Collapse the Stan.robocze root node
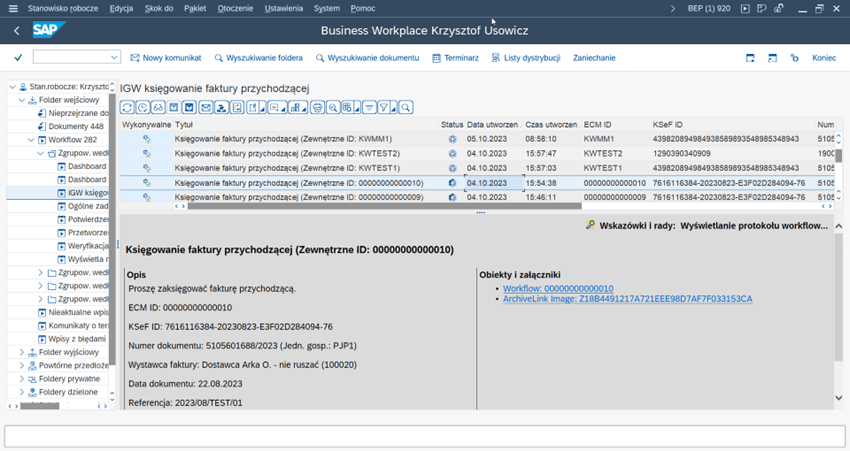 [x=12, y=87]
